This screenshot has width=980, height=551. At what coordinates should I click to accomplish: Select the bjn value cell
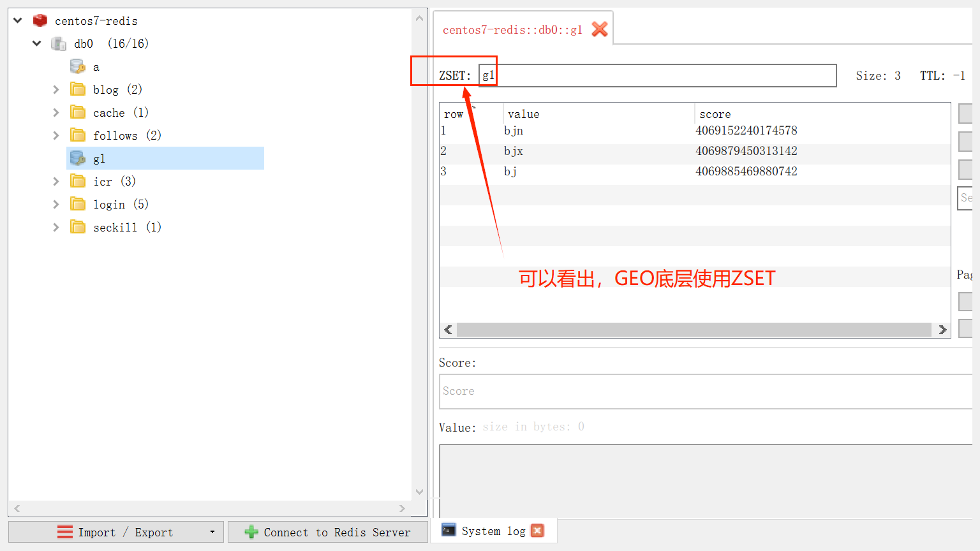pos(514,131)
